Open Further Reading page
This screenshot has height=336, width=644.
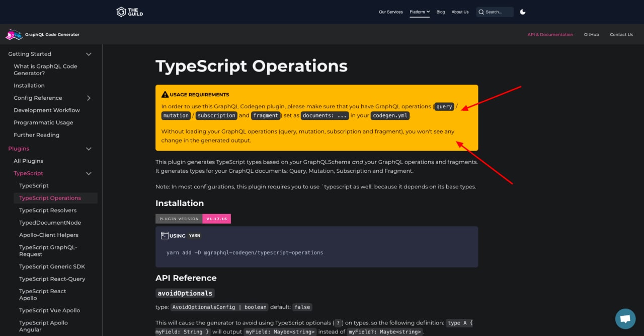(x=36, y=135)
